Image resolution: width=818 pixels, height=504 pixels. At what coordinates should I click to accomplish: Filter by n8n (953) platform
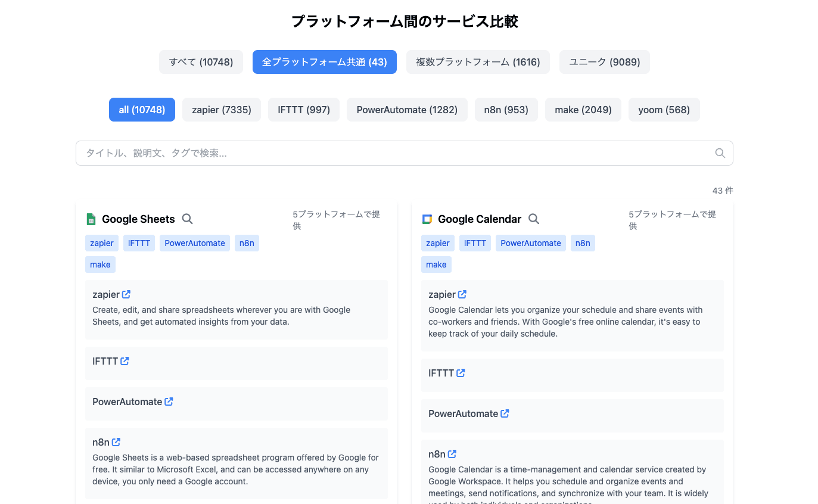coord(506,110)
